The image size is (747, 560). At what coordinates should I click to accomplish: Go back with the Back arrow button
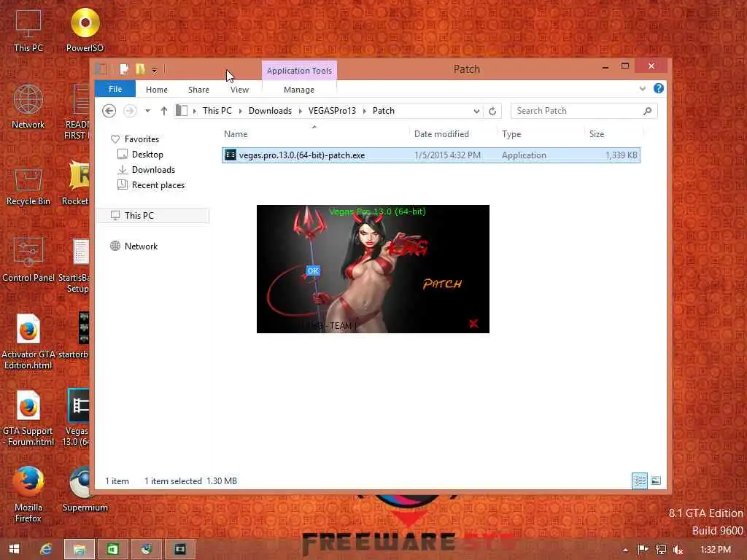point(109,111)
